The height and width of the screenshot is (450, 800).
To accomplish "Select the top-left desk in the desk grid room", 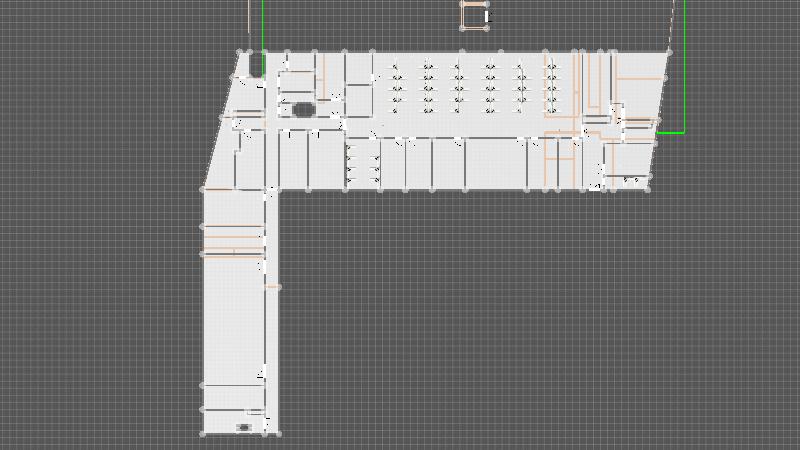I will pos(397,70).
